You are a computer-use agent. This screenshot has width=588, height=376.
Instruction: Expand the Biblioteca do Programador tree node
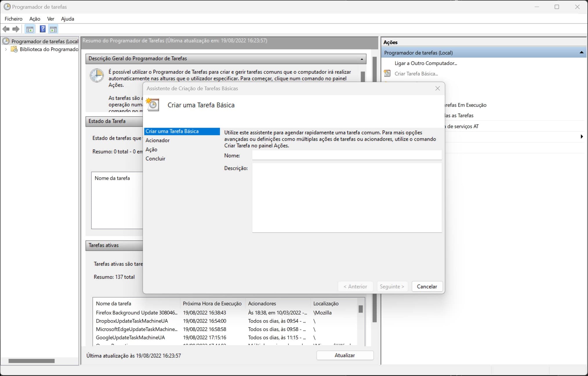click(x=6, y=49)
